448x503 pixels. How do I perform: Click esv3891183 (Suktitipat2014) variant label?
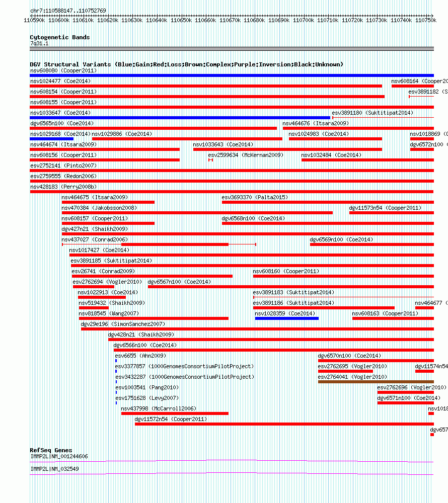(x=293, y=293)
